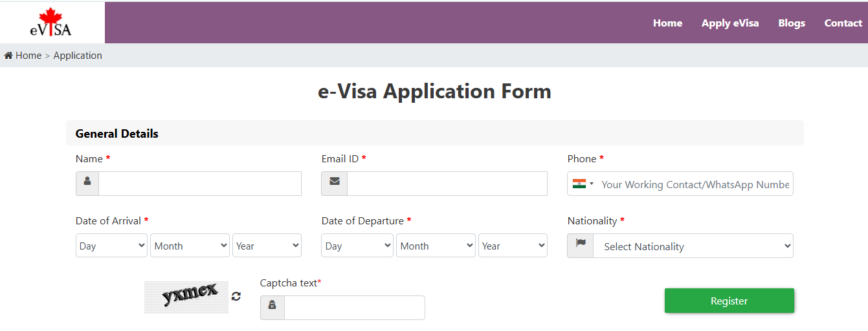The image size is (868, 331).
Task: Click the home icon in breadcrumb
Action: (x=8, y=56)
